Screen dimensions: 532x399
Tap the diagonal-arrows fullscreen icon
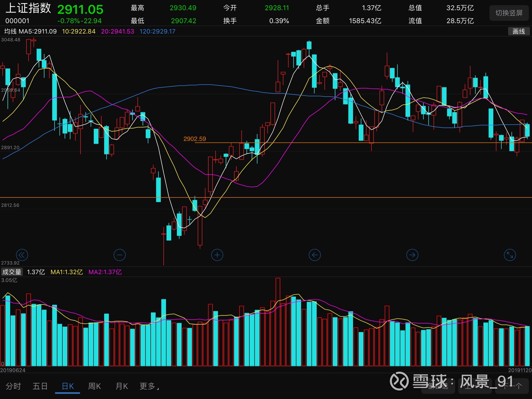tap(510, 255)
